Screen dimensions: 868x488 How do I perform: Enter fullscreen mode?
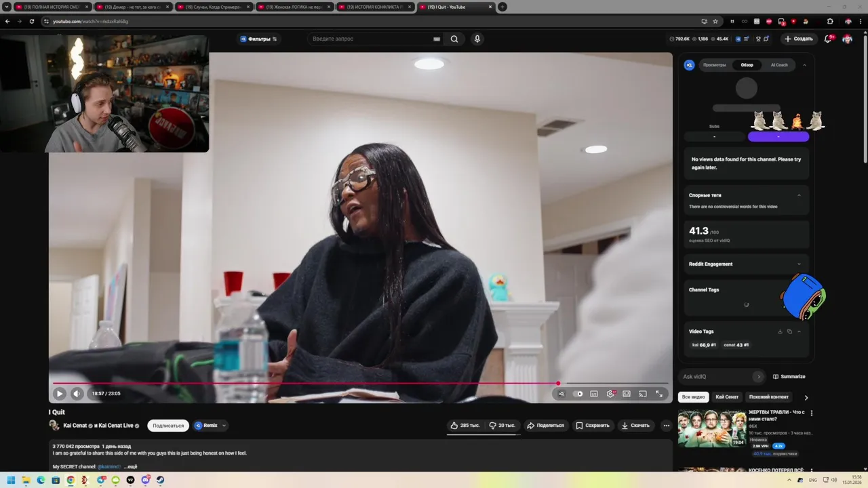(659, 394)
